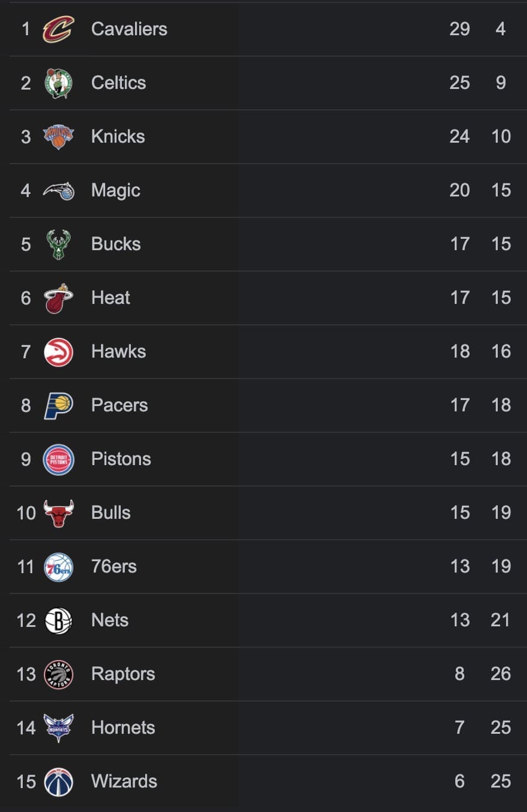Click the Cavaliers team logo
Image resolution: width=527 pixels, height=812 pixels.
point(59,29)
